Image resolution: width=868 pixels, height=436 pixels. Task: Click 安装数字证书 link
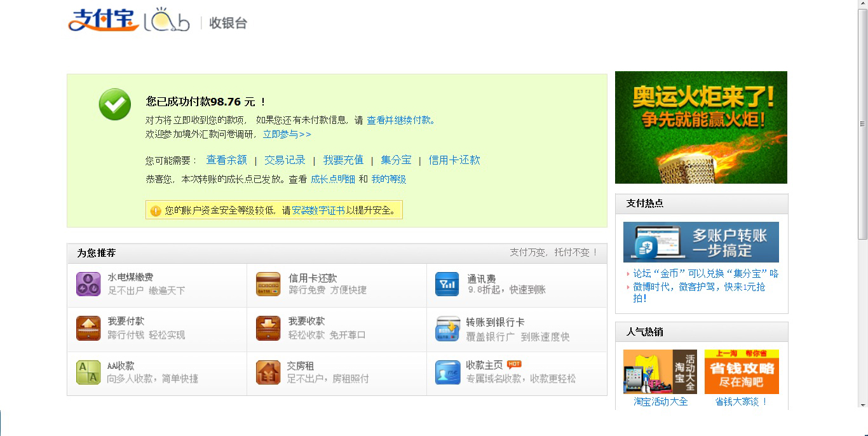(318, 210)
